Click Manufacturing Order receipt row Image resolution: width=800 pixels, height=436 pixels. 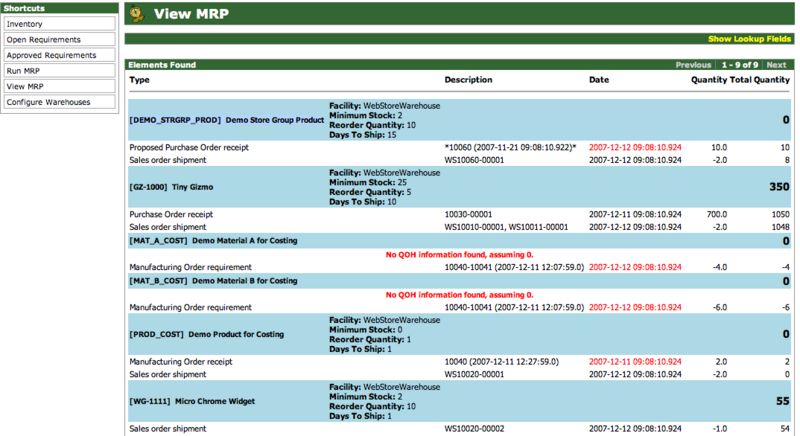459,362
